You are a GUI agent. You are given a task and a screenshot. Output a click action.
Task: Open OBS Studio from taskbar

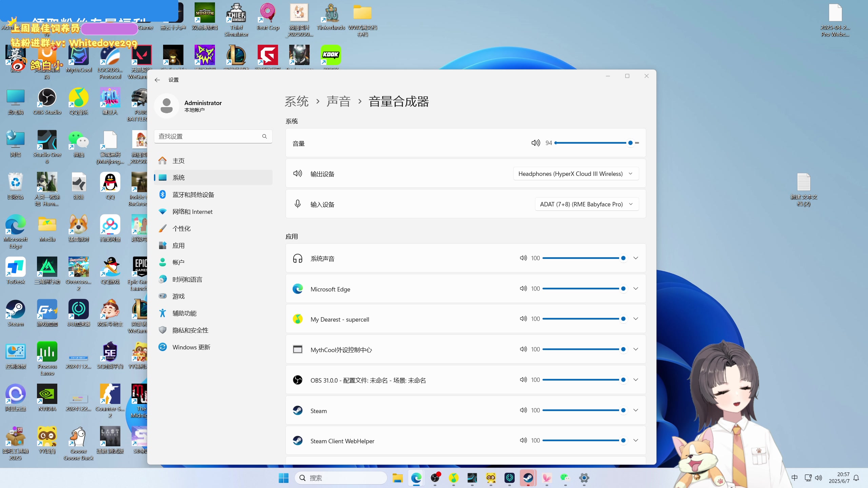click(x=435, y=478)
